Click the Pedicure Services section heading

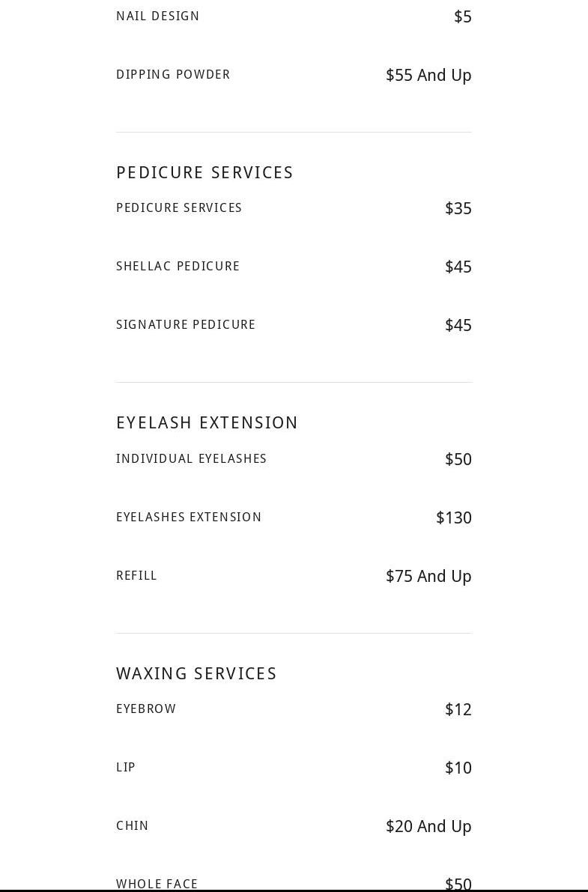click(204, 173)
